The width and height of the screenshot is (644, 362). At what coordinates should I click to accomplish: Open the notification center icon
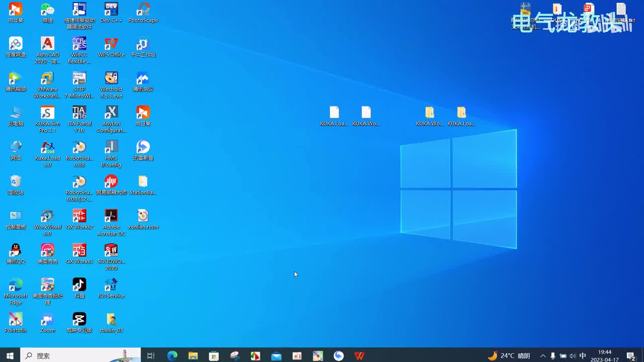[x=631, y=355]
